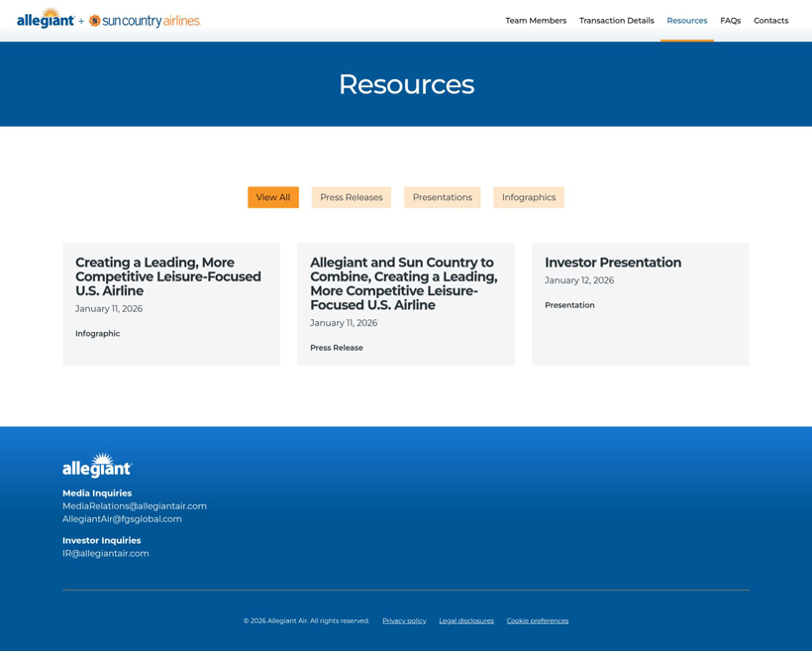Open the Team Members page
Viewport: 812px width, 651px height.
point(536,21)
